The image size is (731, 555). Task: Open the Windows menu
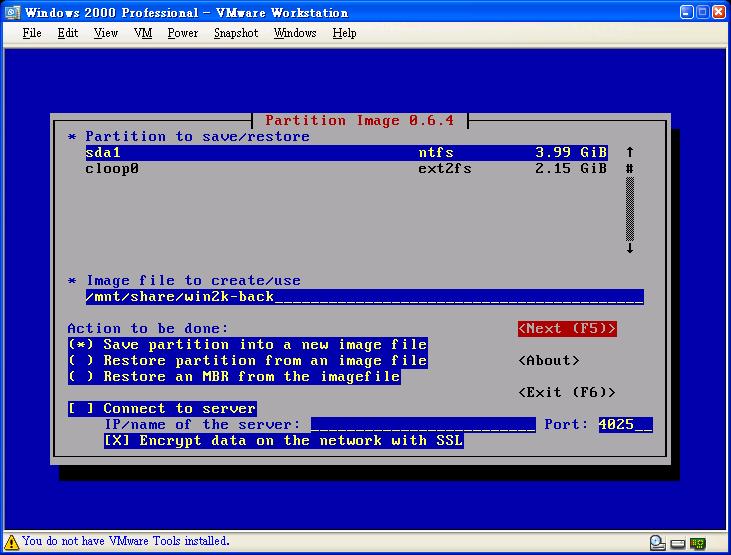(295, 33)
